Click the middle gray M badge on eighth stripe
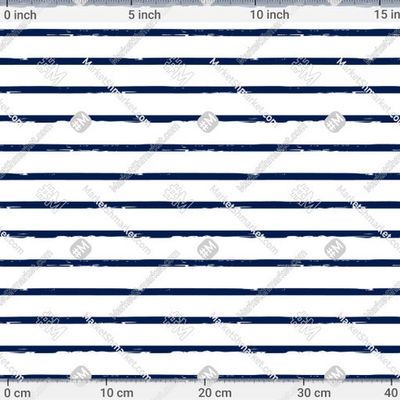 [208, 249]
